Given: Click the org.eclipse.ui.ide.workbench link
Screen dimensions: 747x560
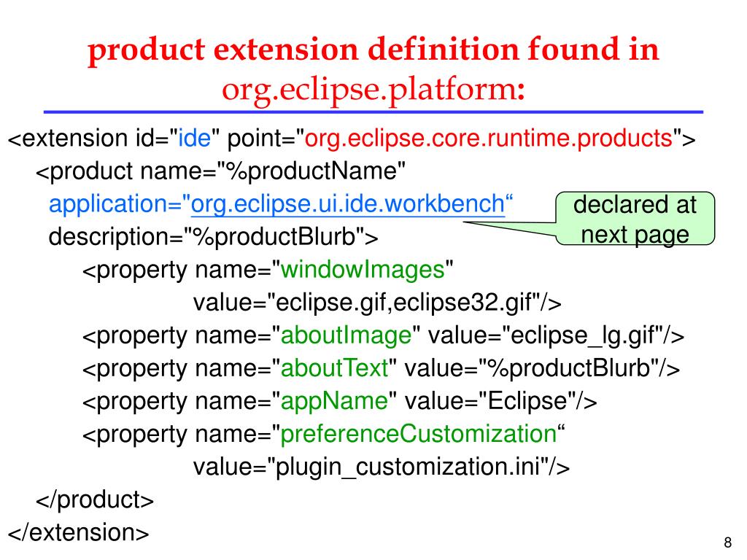Looking at the screenshot, I should click(348, 205).
